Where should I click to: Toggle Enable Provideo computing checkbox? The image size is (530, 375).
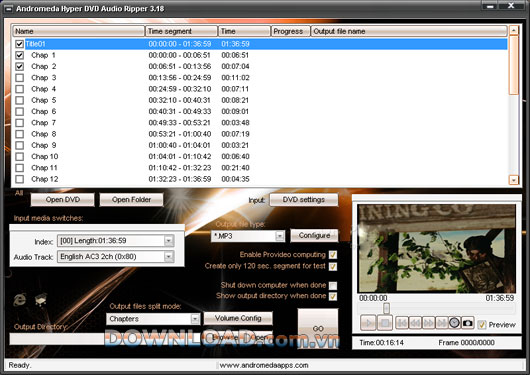[x=333, y=255]
